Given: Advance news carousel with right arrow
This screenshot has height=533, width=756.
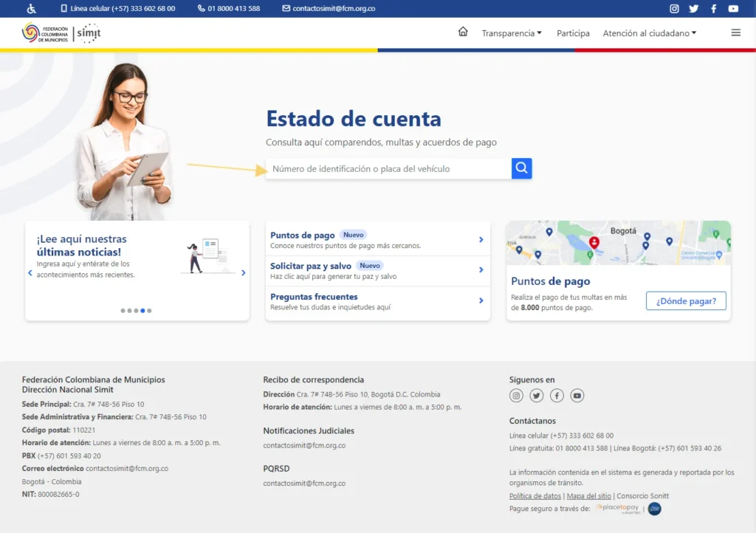Looking at the screenshot, I should point(244,273).
